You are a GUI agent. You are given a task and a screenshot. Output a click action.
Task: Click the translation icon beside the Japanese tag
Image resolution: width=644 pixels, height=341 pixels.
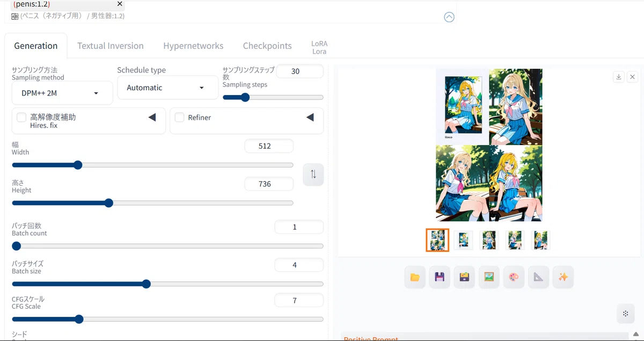point(15,16)
